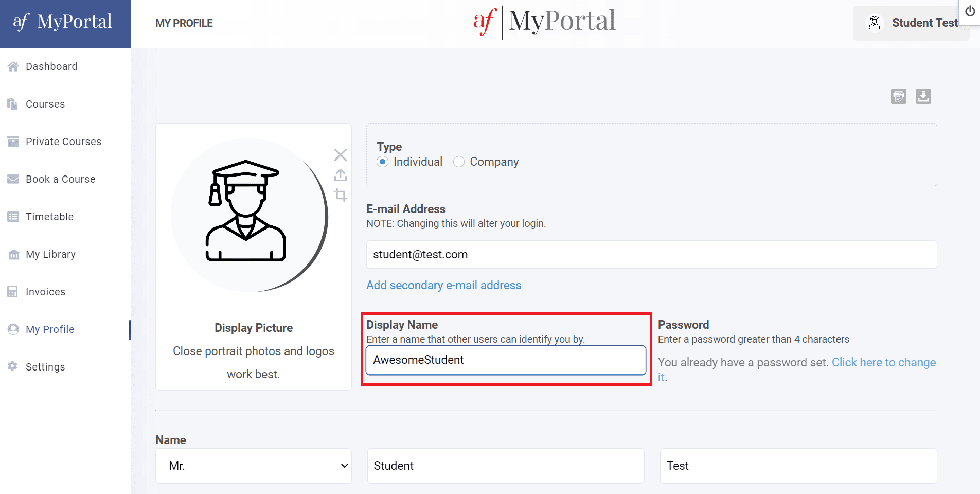Viewport: 980px width, 494px height.
Task: Select the Individual type radio button
Action: (x=382, y=162)
